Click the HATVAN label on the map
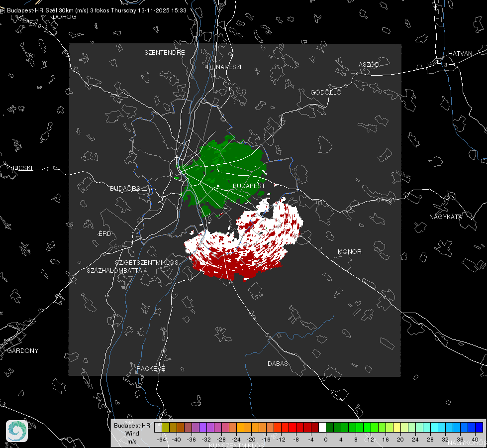The height and width of the screenshot is (448, 487). coord(460,53)
